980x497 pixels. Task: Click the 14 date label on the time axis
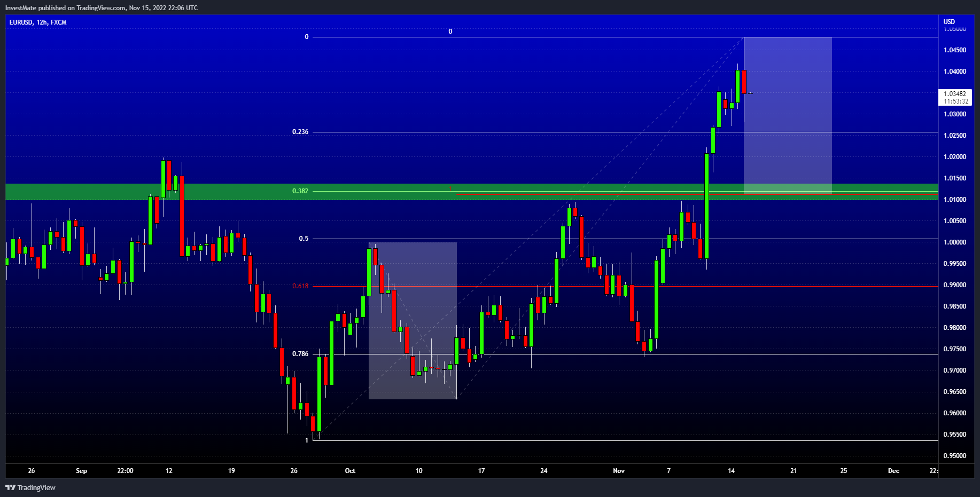pyautogui.click(x=732, y=471)
